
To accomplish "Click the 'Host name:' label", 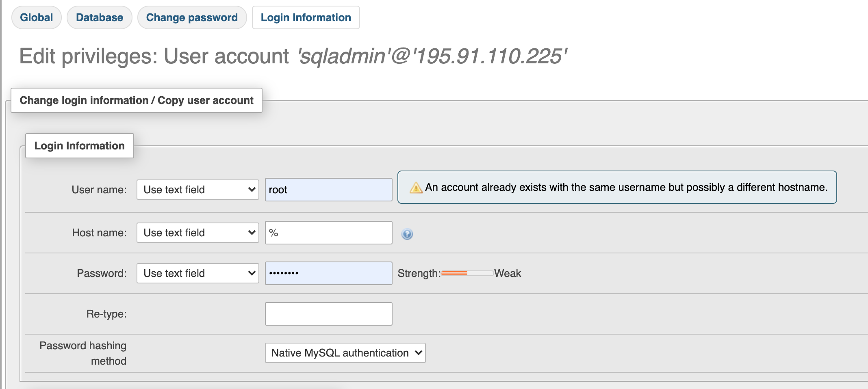I will click(x=99, y=233).
